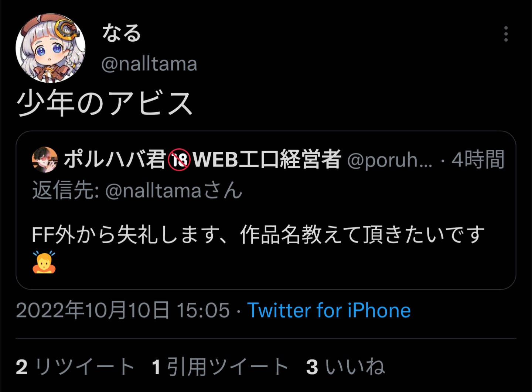Open なる's profile avatar picture
Image resolution: width=532 pixels, height=392 pixels.
pyautogui.click(x=51, y=48)
